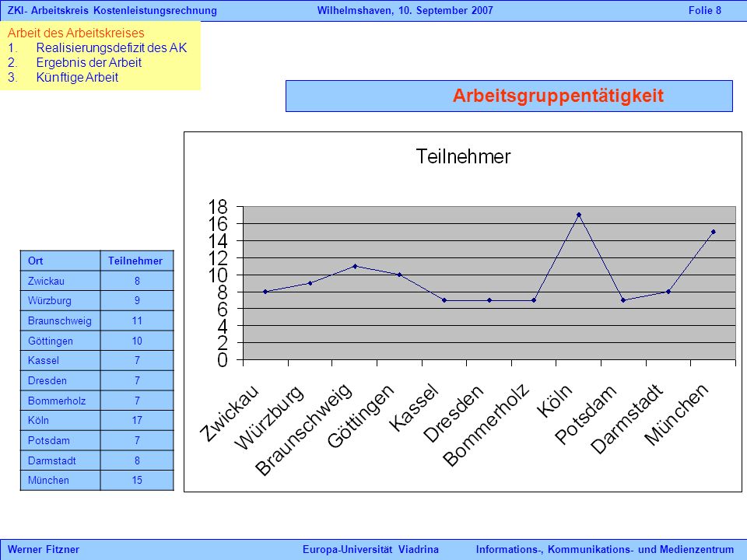Select the 'Bommerholz' table cell
747x560 pixels.
[x=60, y=401]
